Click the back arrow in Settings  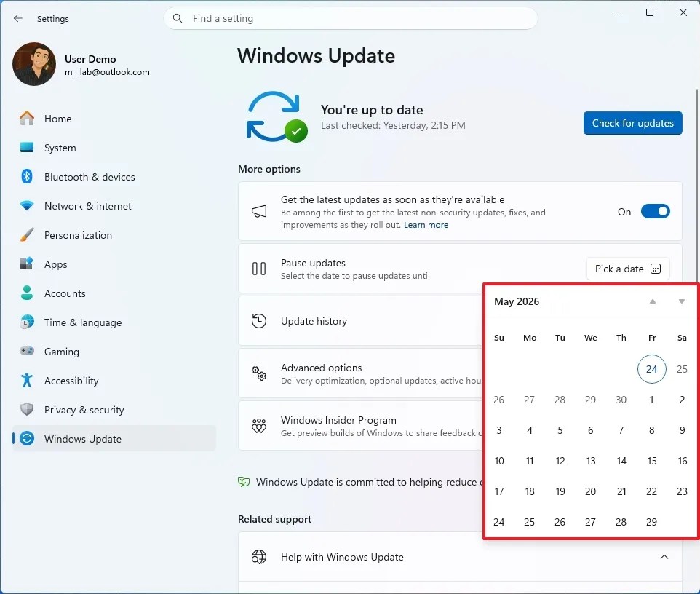(18, 18)
